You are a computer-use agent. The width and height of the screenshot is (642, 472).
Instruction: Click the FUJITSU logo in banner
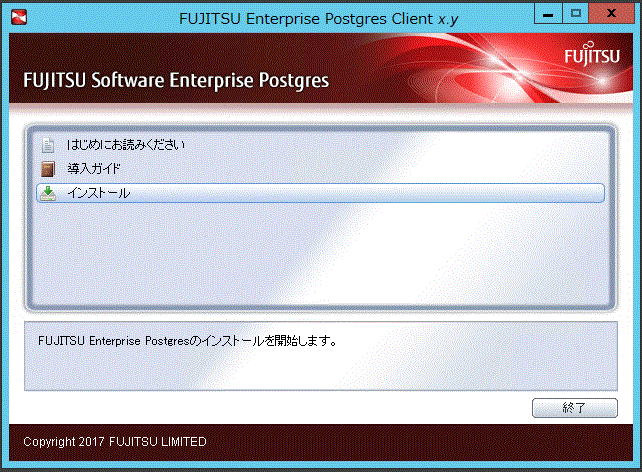[592, 54]
